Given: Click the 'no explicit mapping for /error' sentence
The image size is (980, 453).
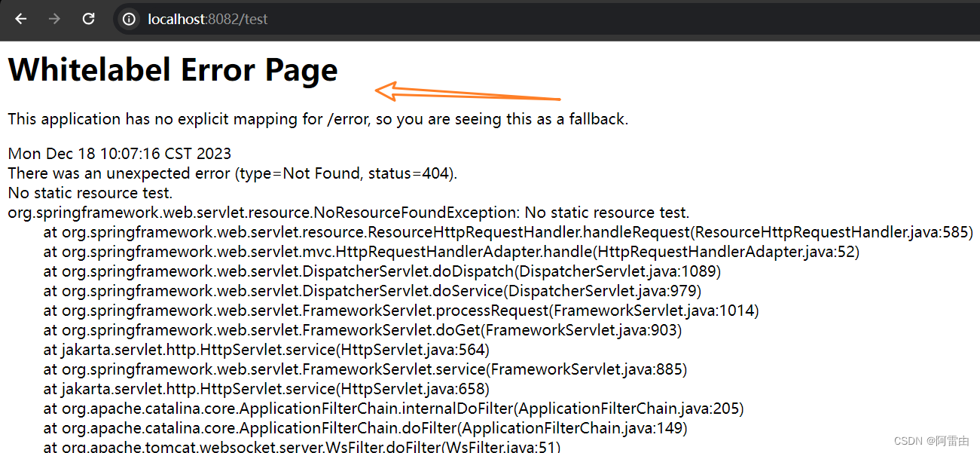Looking at the screenshot, I should 318,119.
